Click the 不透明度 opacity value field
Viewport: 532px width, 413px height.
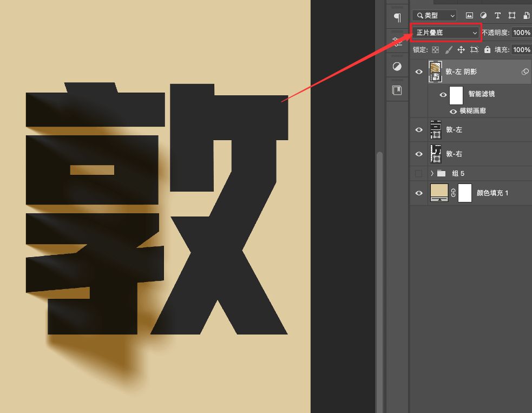tap(522, 32)
